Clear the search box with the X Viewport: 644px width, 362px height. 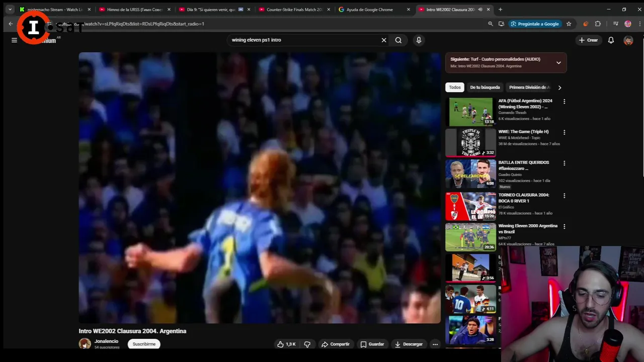point(384,40)
